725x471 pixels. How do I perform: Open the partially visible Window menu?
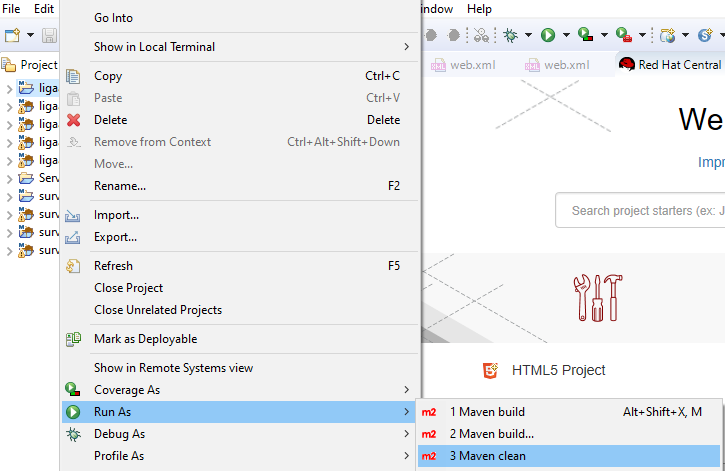[x=437, y=9]
